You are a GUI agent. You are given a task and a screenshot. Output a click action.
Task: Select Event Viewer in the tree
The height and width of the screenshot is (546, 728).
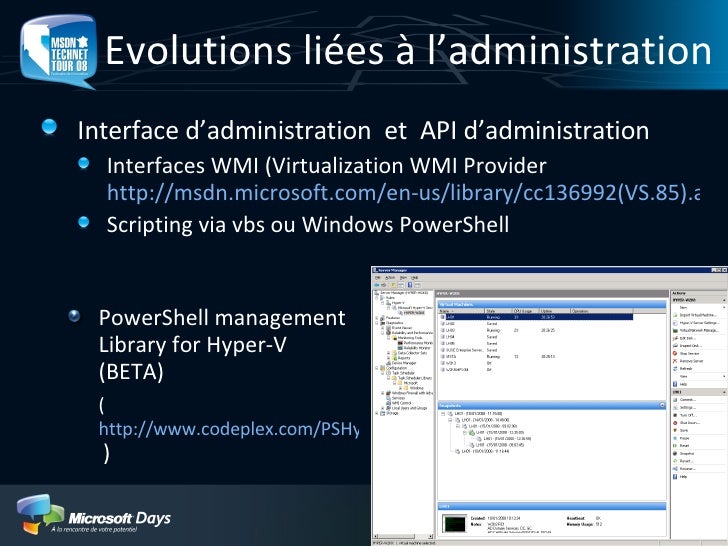click(402, 328)
